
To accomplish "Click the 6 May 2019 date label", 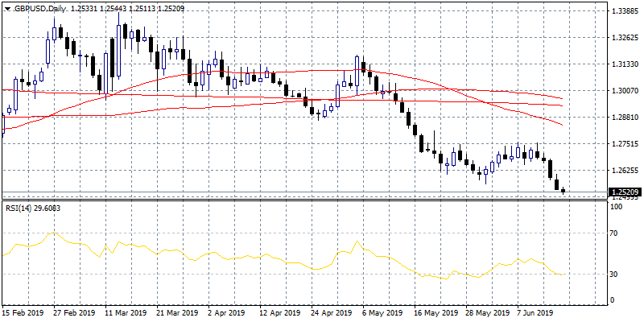I will 382,312.
